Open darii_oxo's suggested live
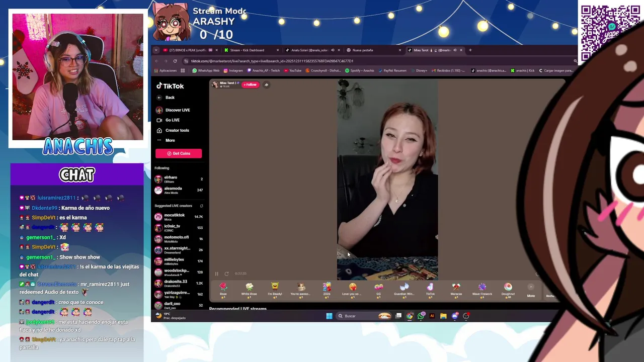 pyautogui.click(x=179, y=305)
